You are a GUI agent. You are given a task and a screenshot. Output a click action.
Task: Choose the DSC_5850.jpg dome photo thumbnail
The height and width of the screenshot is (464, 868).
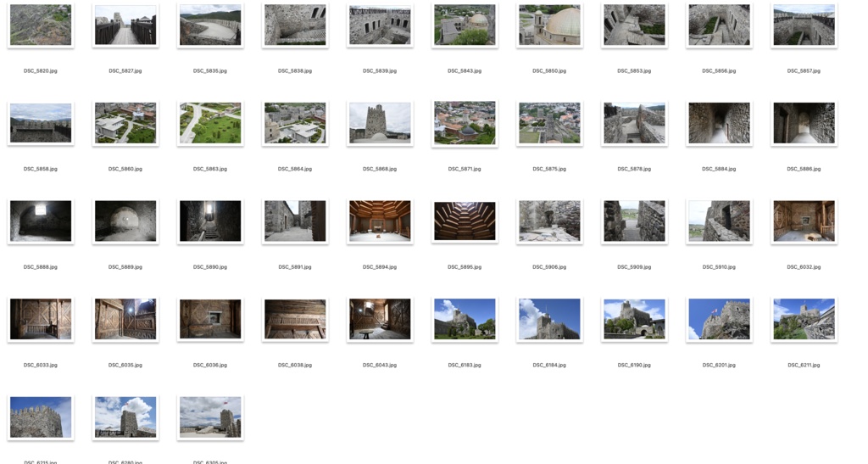pyautogui.click(x=549, y=25)
